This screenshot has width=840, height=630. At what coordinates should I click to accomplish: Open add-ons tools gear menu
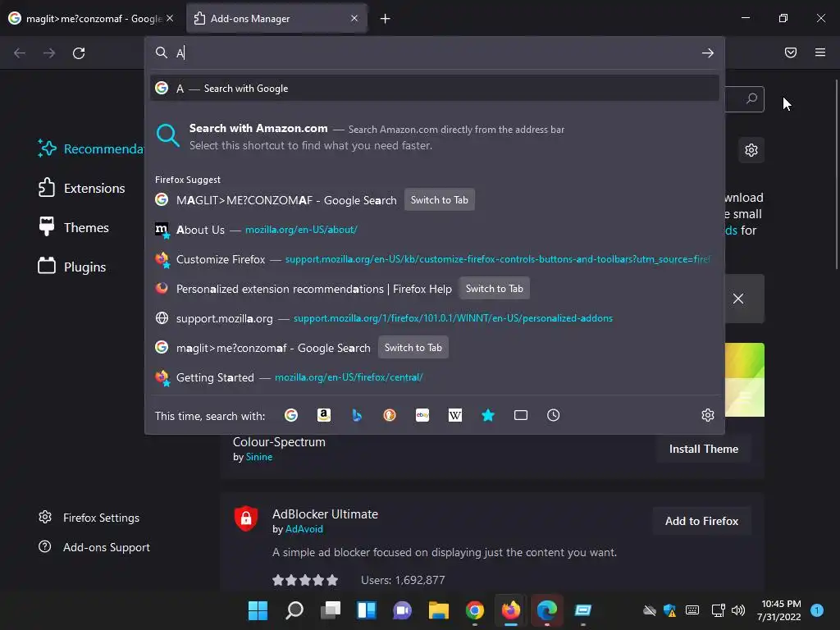[751, 150]
